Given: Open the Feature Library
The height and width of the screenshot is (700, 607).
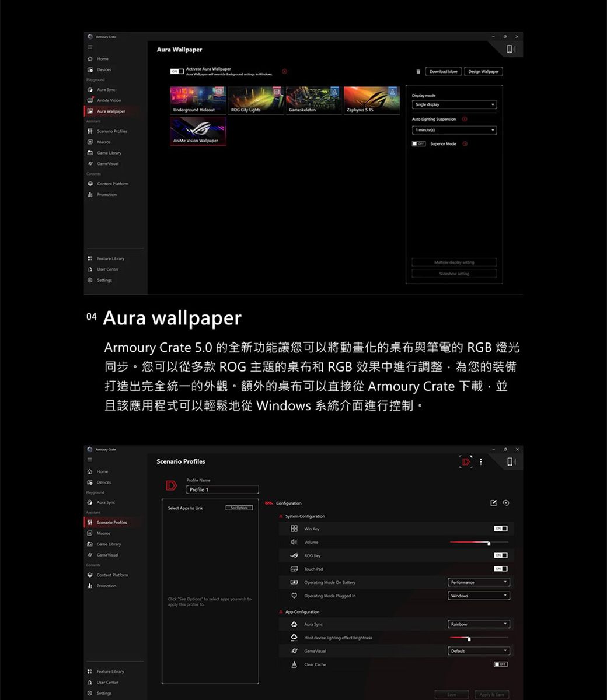Looking at the screenshot, I should [111, 258].
